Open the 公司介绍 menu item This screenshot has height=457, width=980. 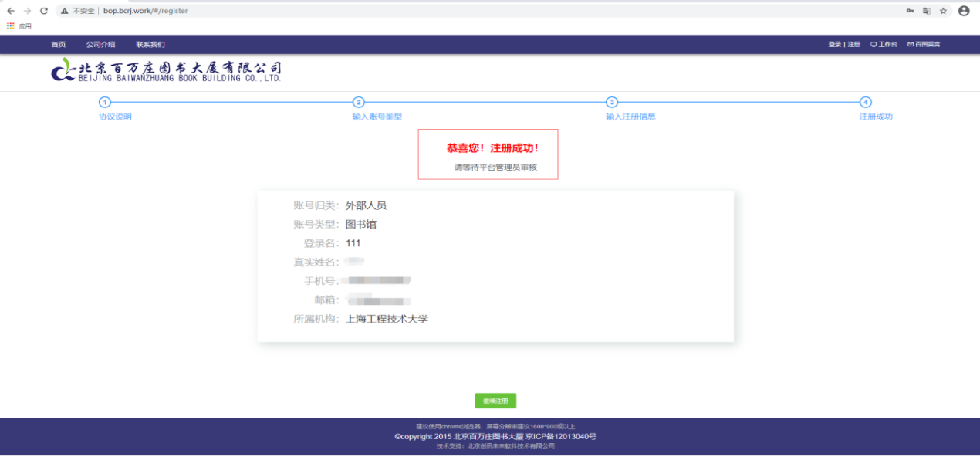[100, 45]
